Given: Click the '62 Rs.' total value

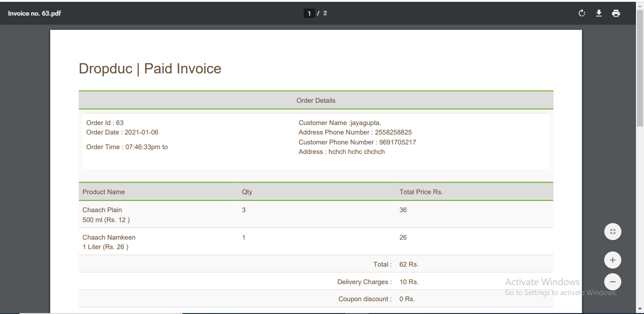Looking at the screenshot, I should click(x=409, y=264).
